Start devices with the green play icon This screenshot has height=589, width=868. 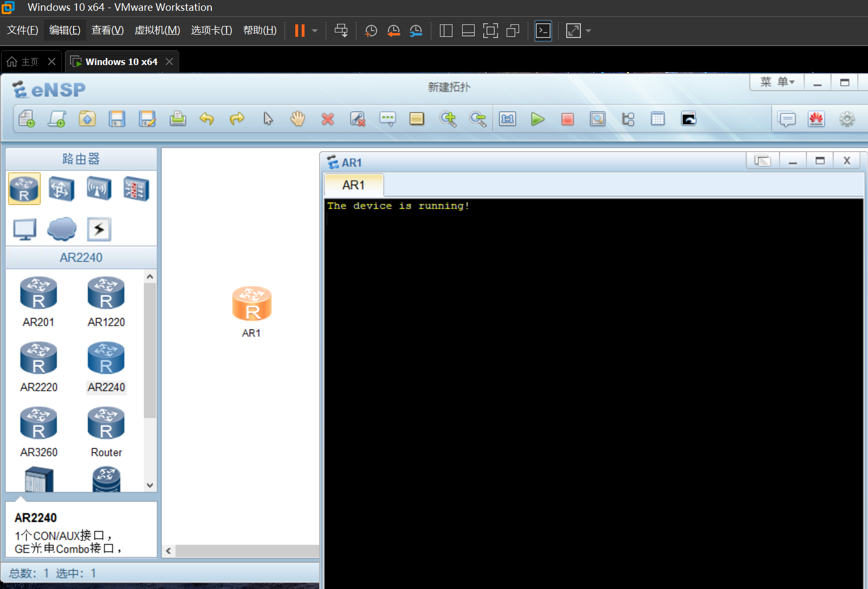pos(537,119)
